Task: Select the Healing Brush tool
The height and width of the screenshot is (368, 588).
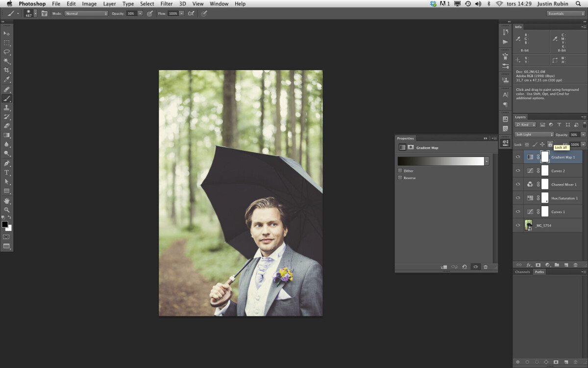Action: (x=7, y=89)
